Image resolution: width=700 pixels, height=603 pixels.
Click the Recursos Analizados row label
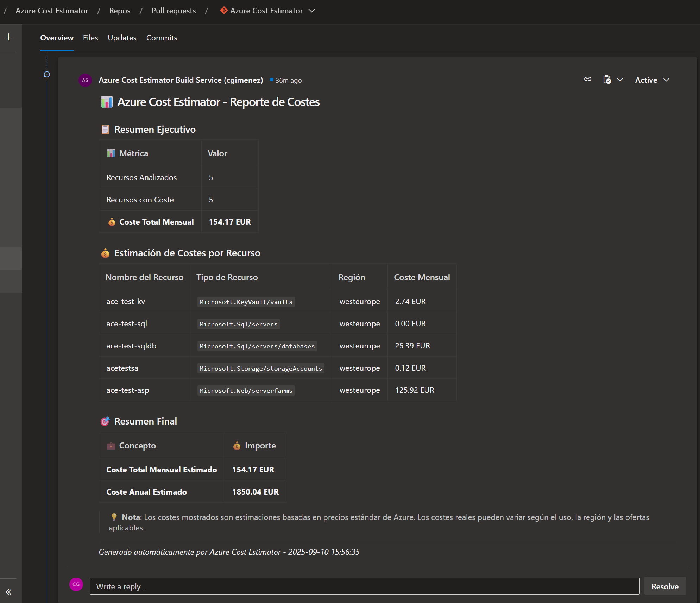[x=141, y=177]
